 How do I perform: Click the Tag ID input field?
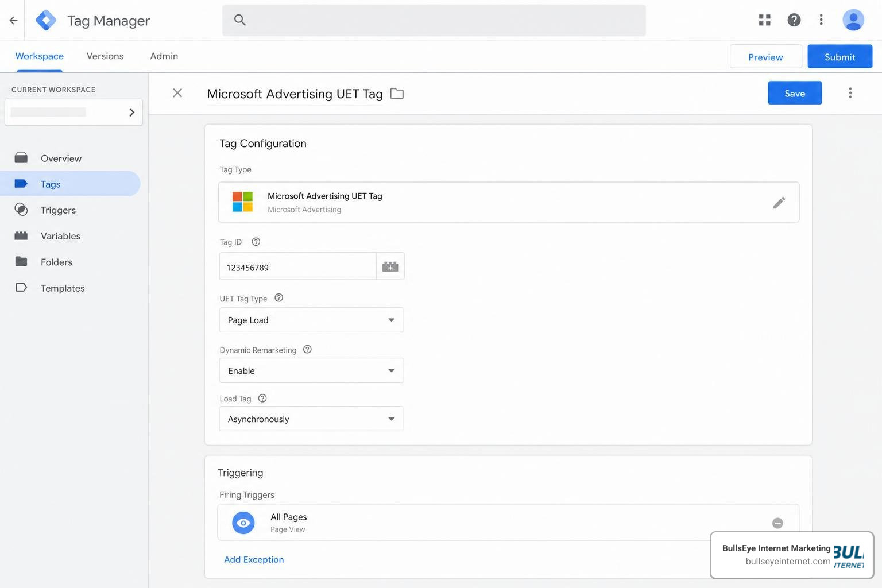[x=297, y=266]
